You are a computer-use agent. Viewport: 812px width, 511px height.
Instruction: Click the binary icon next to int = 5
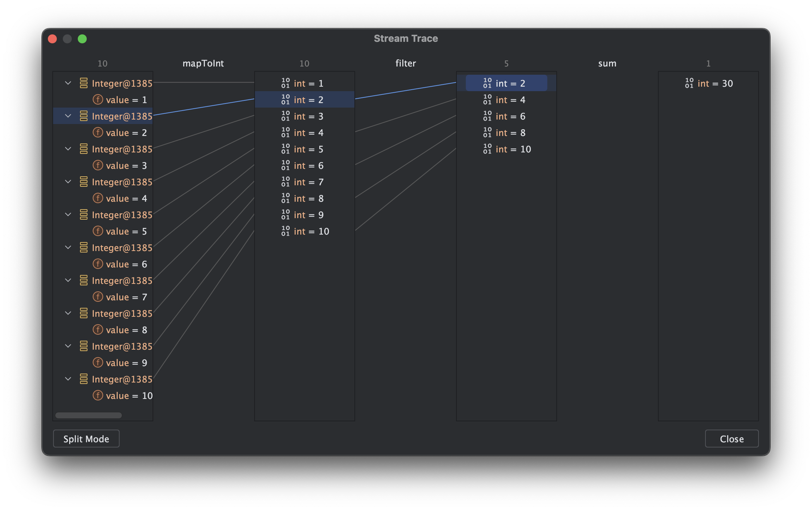[x=285, y=149]
